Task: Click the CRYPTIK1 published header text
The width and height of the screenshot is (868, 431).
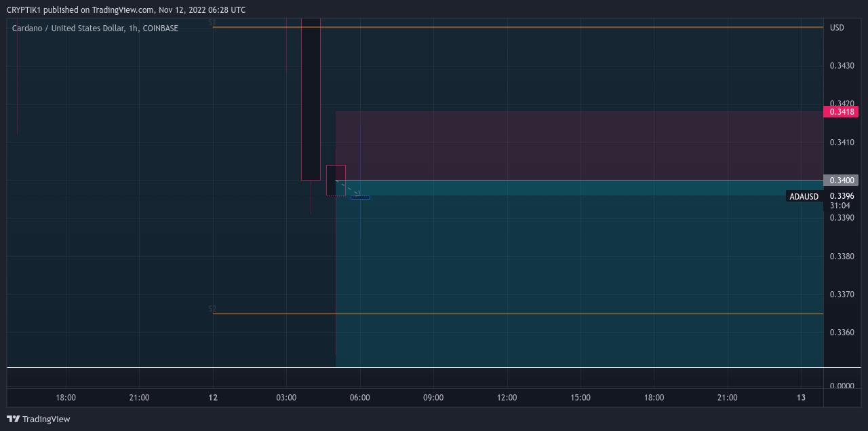Action: coord(126,10)
